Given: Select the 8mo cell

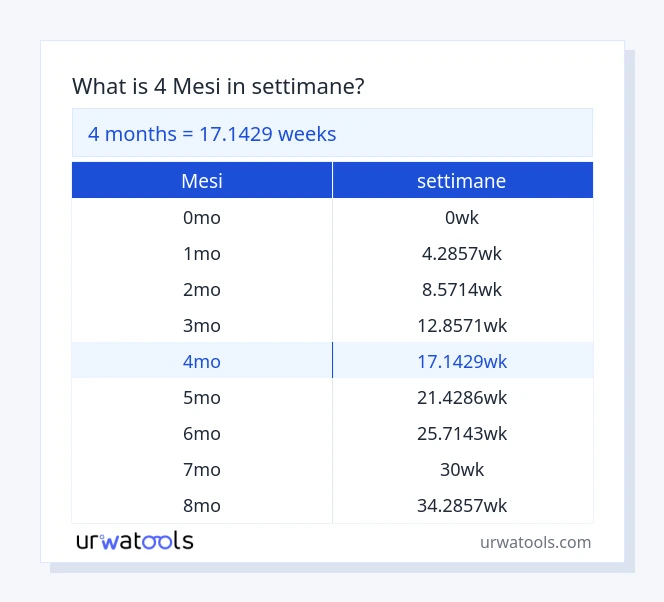Looking at the screenshot, I should pyautogui.click(x=202, y=505).
